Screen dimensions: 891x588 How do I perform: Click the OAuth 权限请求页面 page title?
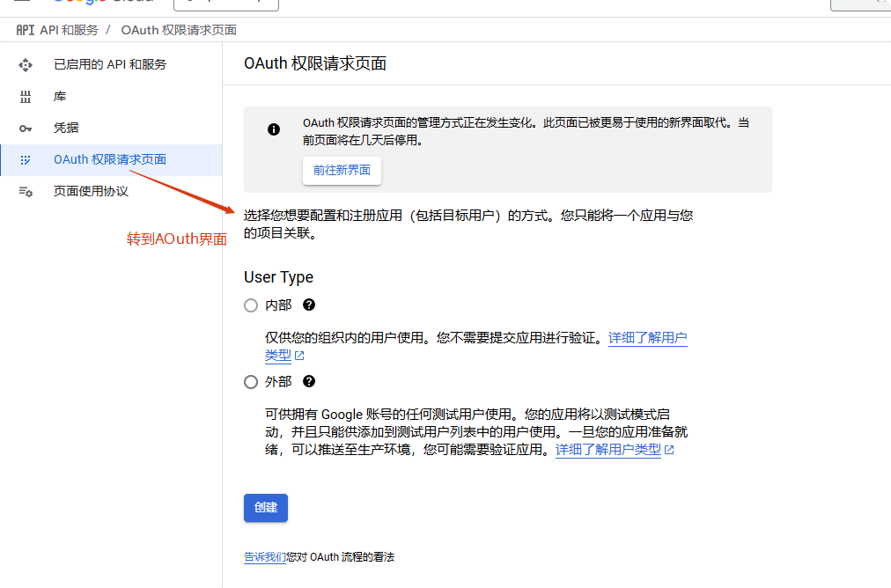tap(315, 63)
